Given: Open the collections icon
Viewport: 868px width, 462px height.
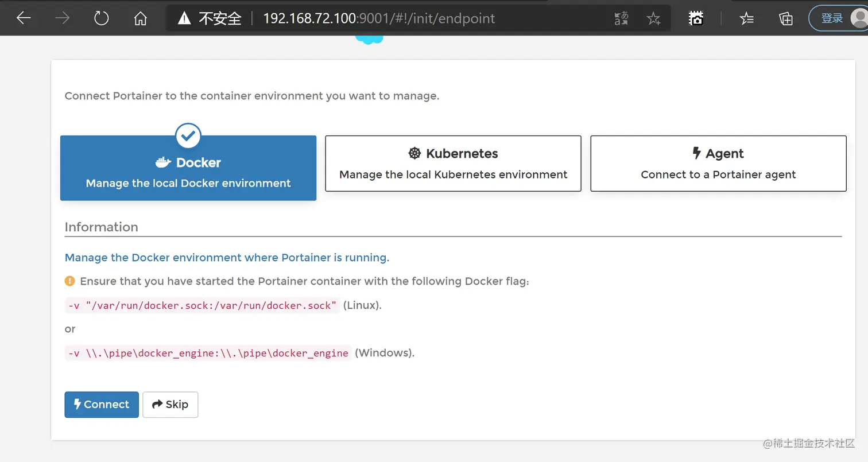Looking at the screenshot, I should (786, 19).
